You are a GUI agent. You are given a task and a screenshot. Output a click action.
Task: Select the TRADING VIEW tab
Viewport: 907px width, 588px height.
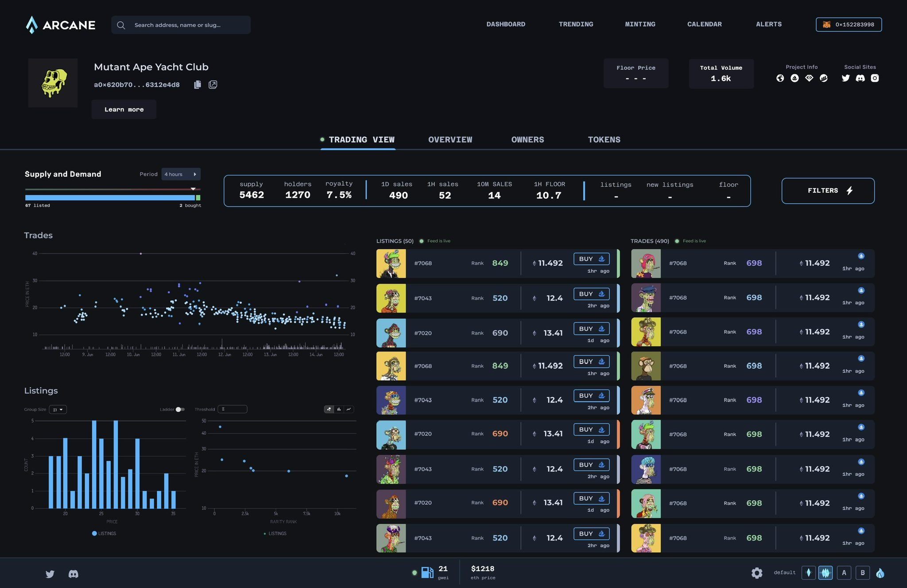[x=358, y=140]
